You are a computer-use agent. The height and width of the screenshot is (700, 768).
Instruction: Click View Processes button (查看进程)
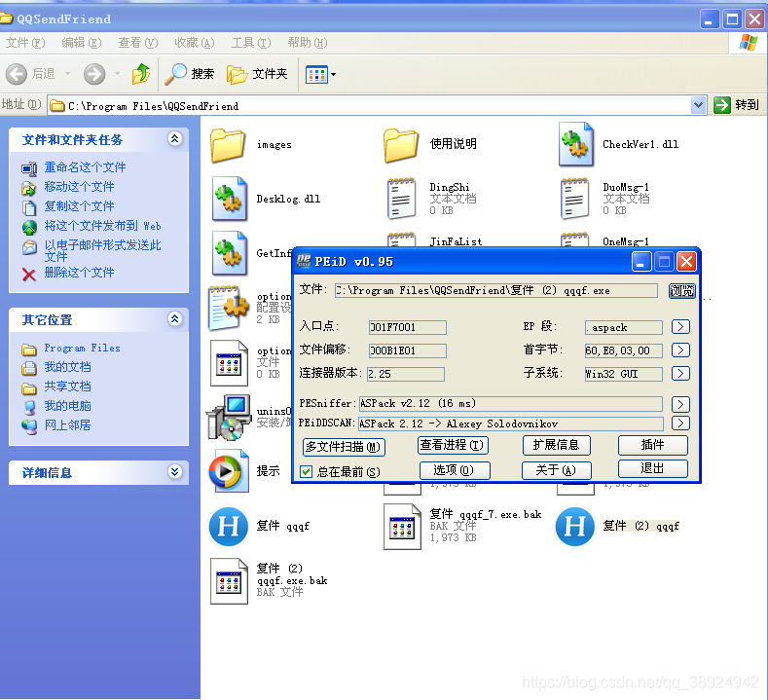453,445
